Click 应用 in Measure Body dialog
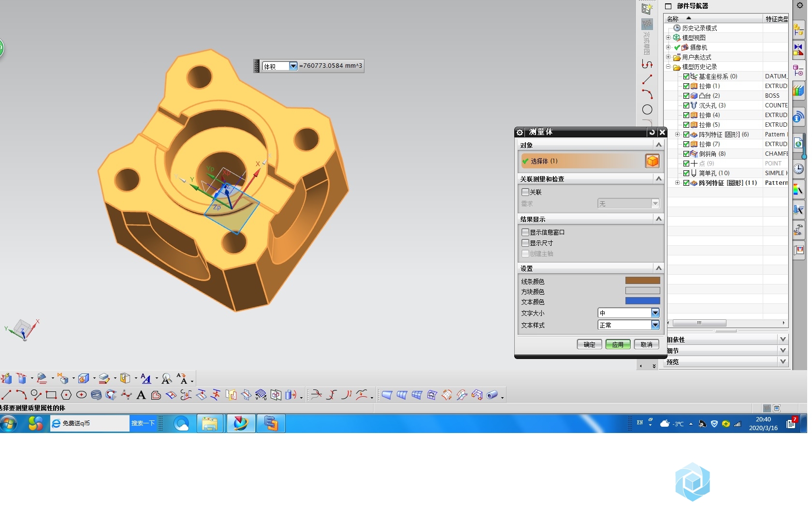Viewport: 812px width, 508px height. click(x=618, y=344)
